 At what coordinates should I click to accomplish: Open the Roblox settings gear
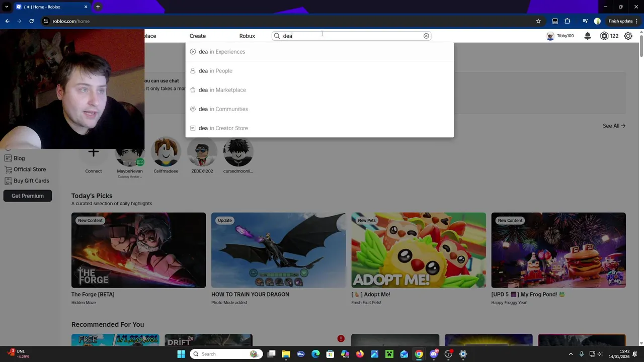pyautogui.click(x=628, y=36)
